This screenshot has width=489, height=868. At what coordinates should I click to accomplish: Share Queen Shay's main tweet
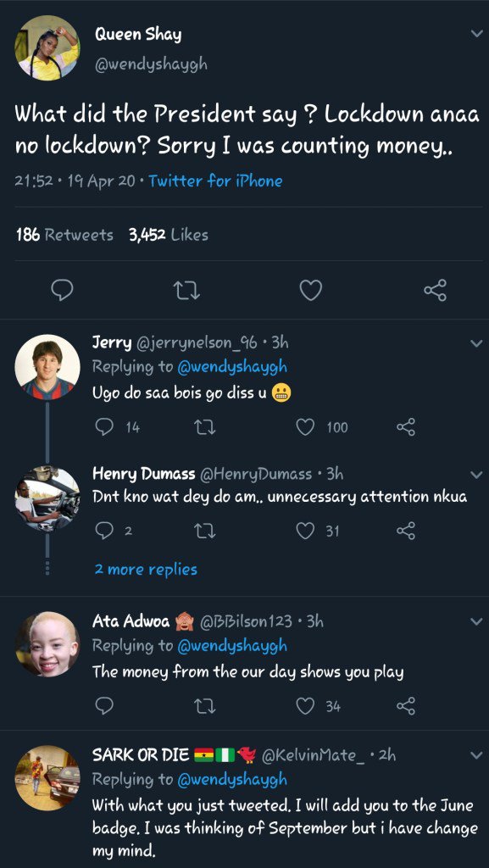coord(435,290)
